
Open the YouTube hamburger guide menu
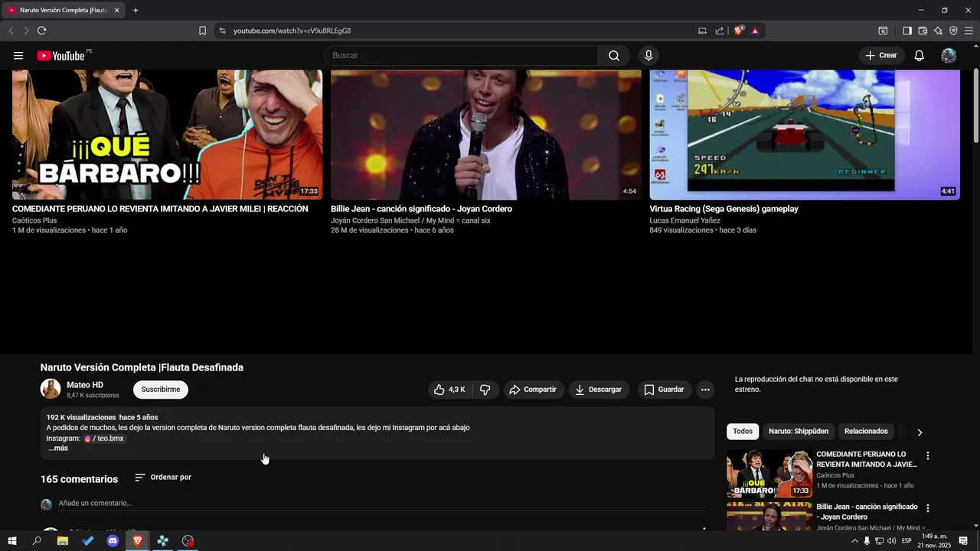[x=18, y=55]
